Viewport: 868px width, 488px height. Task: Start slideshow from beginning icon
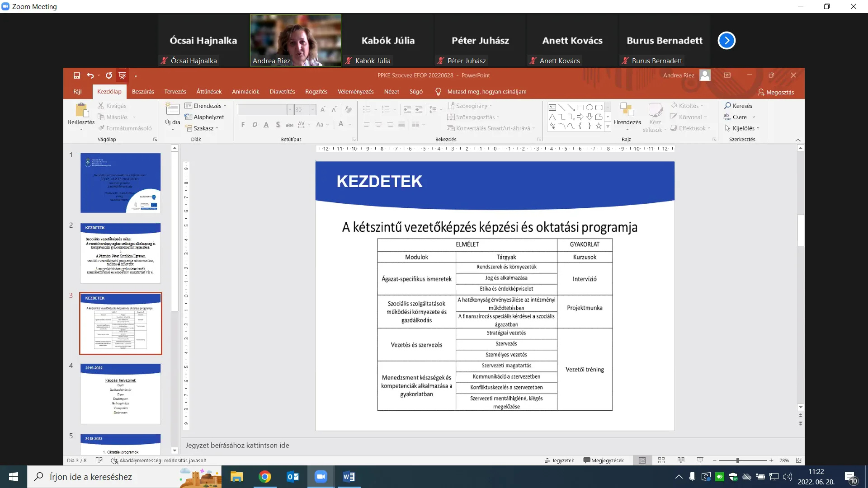click(x=122, y=75)
